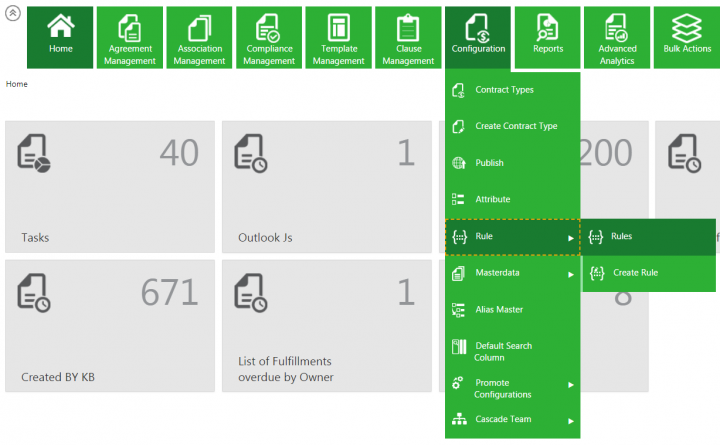720x445 pixels.
Task: Expand the Cascade Team submenu
Action: 571,420
